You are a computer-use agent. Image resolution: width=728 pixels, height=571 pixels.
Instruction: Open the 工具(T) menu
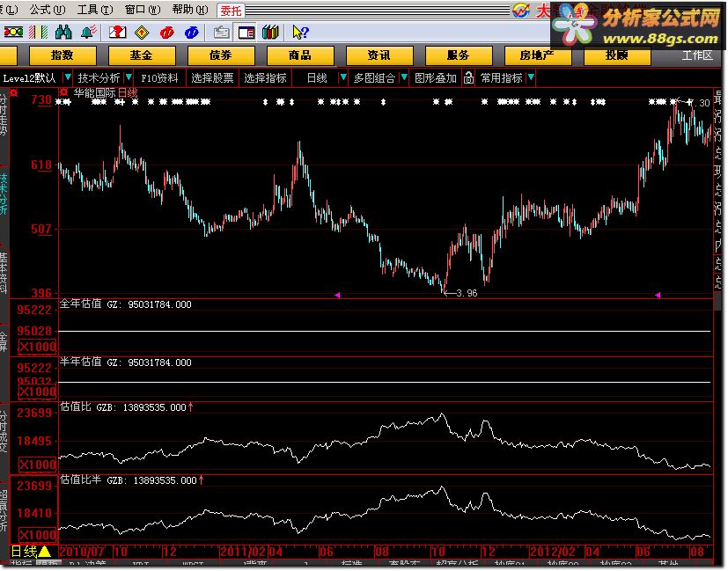(x=95, y=10)
